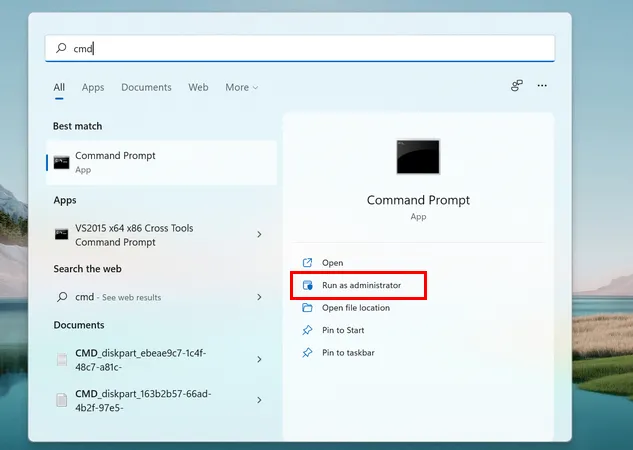Run Command Prompt as administrator
The width and height of the screenshot is (633, 450).
click(361, 285)
